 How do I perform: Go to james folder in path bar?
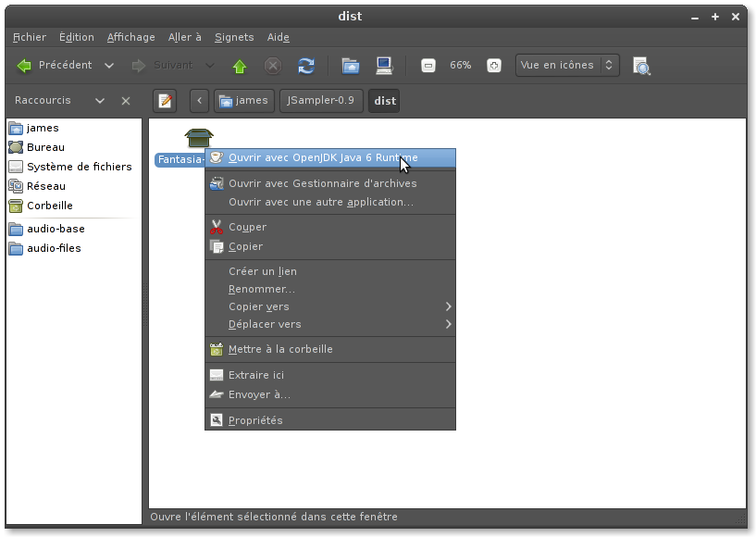point(244,101)
